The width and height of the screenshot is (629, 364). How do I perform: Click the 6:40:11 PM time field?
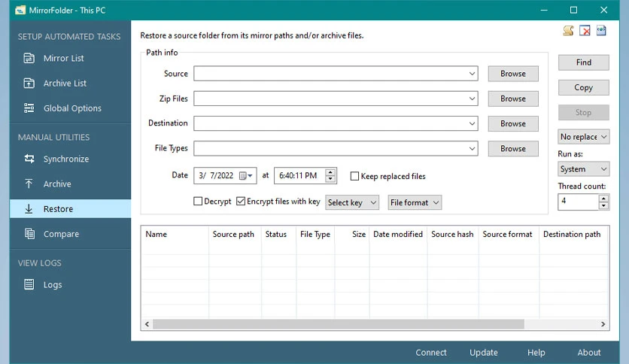(299, 175)
